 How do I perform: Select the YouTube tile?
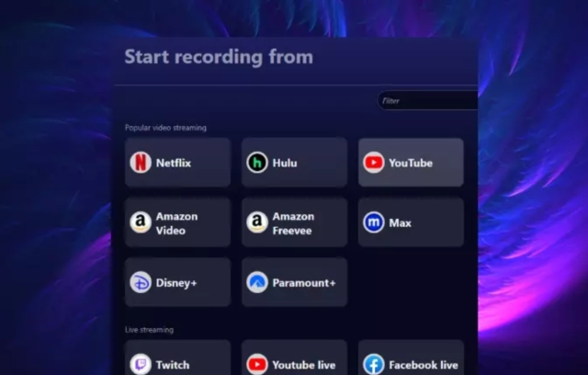click(x=411, y=163)
